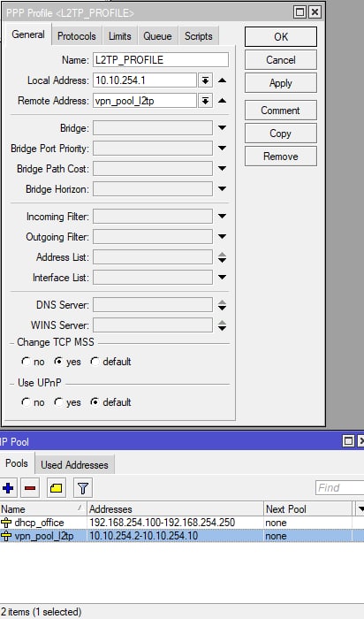Open the column selector dropdown in IP Pool
The image size is (364, 619).
pos(360,509)
